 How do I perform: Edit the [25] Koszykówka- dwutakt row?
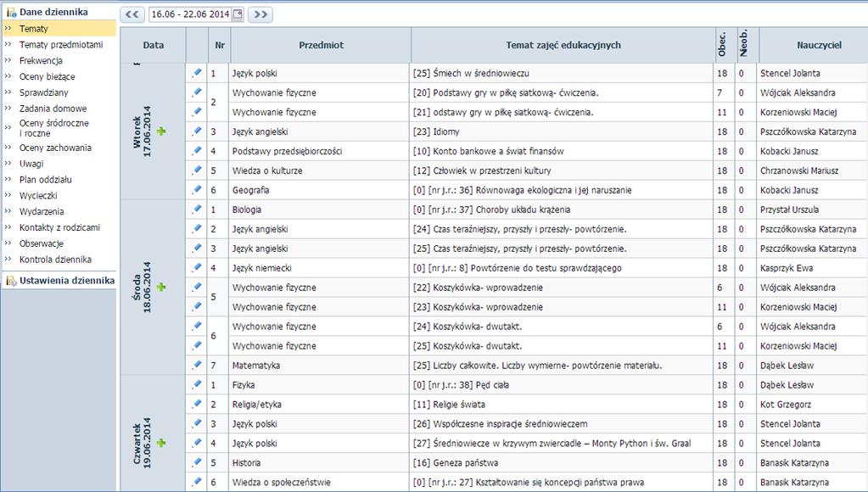click(x=197, y=345)
